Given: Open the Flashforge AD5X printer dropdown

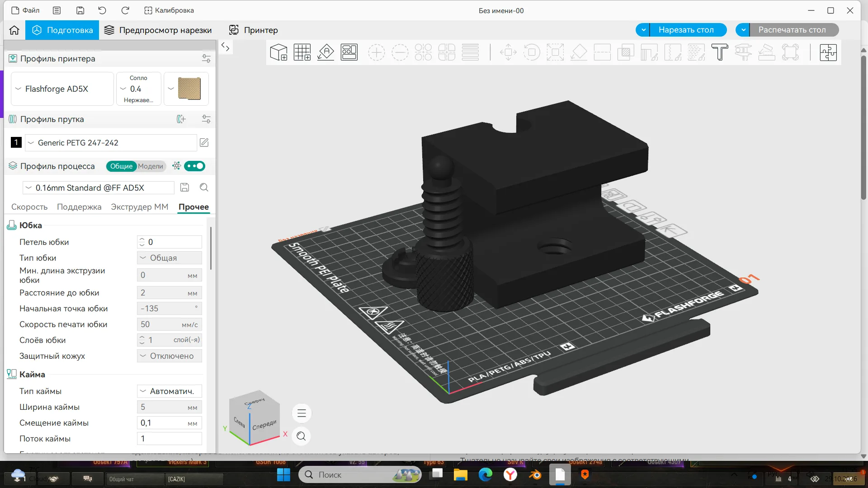Looking at the screenshot, I should (x=62, y=89).
